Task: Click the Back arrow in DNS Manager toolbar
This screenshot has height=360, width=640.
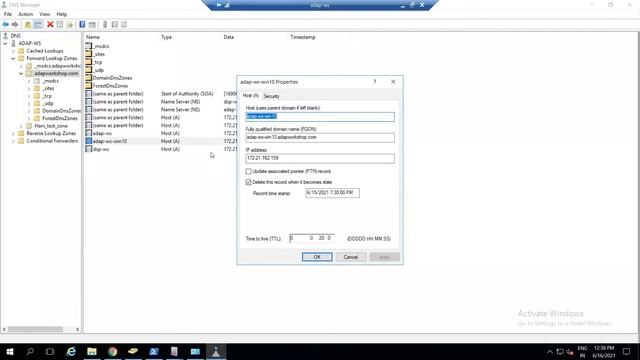Action: pos(6,24)
